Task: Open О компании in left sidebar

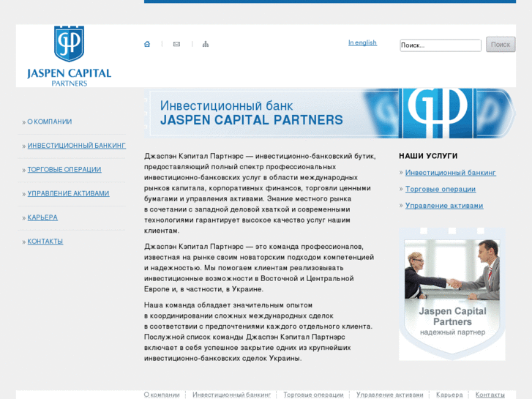Action: 49,122
